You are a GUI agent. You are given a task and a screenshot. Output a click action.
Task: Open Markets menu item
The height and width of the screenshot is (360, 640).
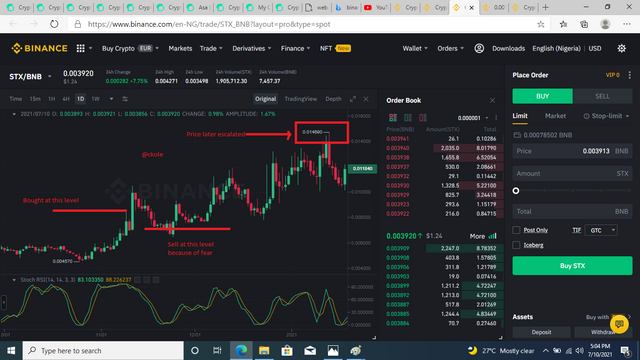180,48
